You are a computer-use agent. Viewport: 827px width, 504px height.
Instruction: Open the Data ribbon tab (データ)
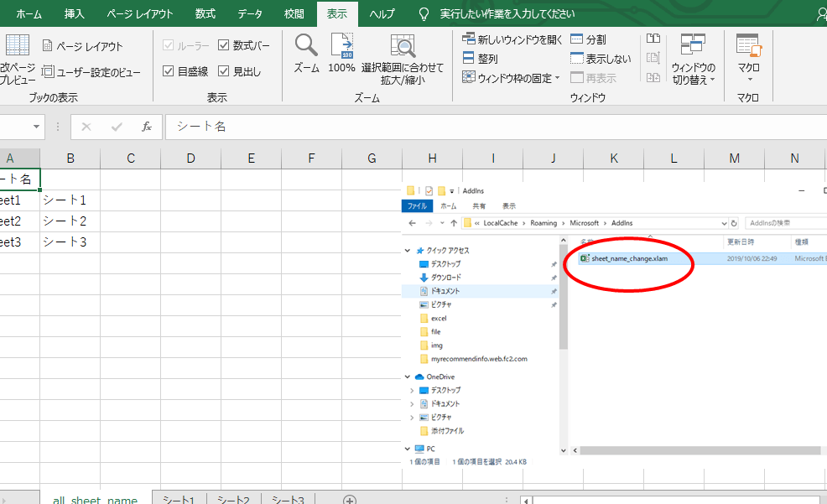click(x=249, y=14)
